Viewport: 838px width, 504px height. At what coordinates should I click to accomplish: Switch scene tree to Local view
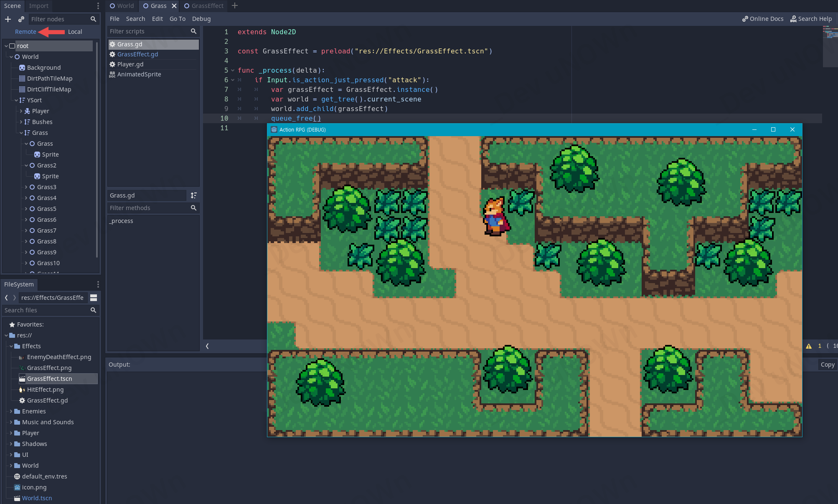tap(75, 32)
